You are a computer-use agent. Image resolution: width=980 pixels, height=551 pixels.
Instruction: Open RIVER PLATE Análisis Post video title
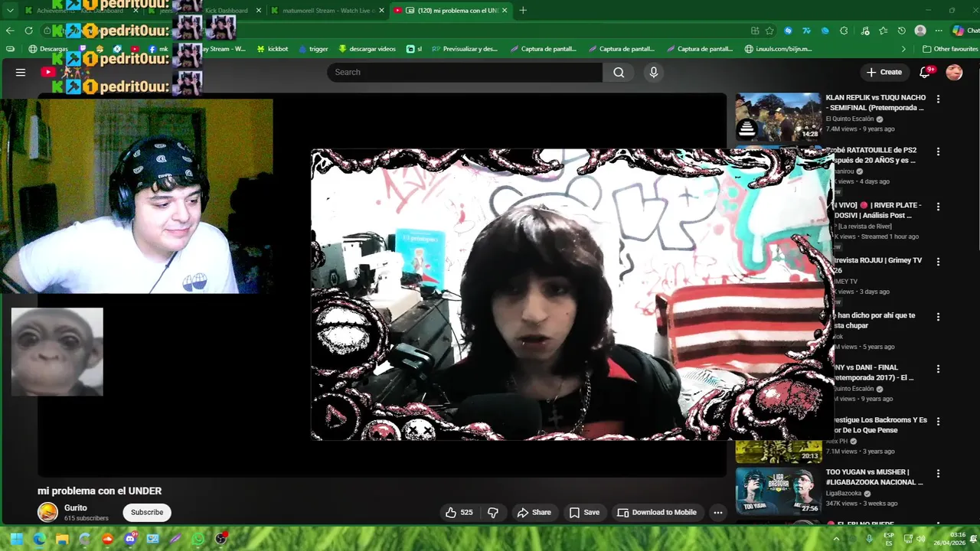coord(877,210)
